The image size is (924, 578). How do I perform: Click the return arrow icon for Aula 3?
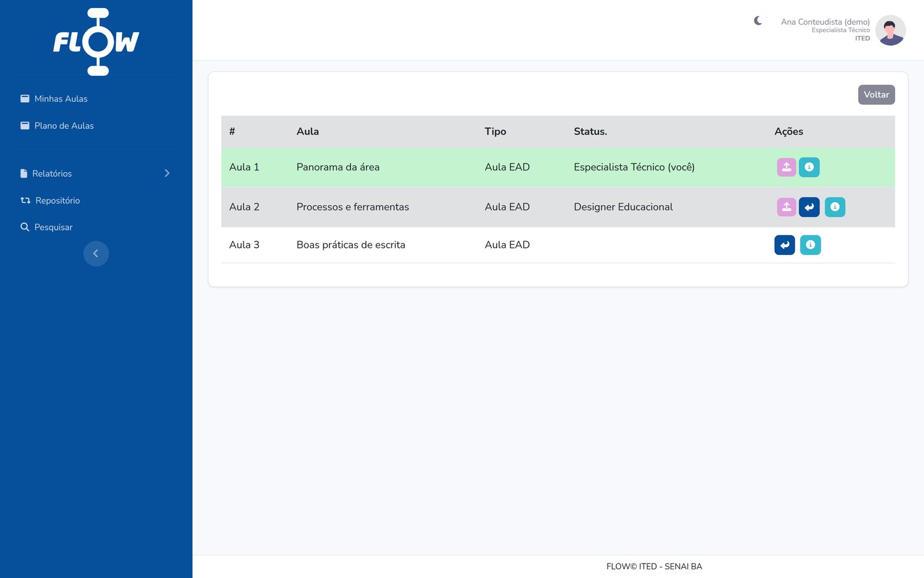[785, 245]
